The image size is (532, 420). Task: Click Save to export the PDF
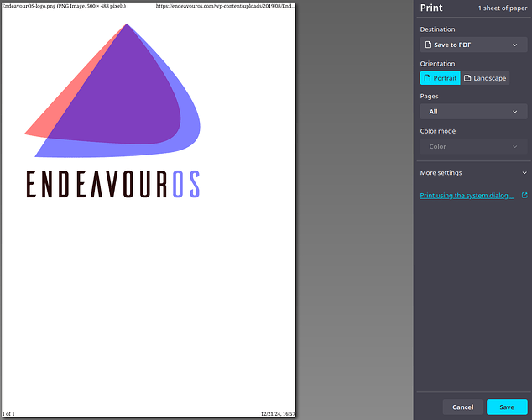[507, 407]
